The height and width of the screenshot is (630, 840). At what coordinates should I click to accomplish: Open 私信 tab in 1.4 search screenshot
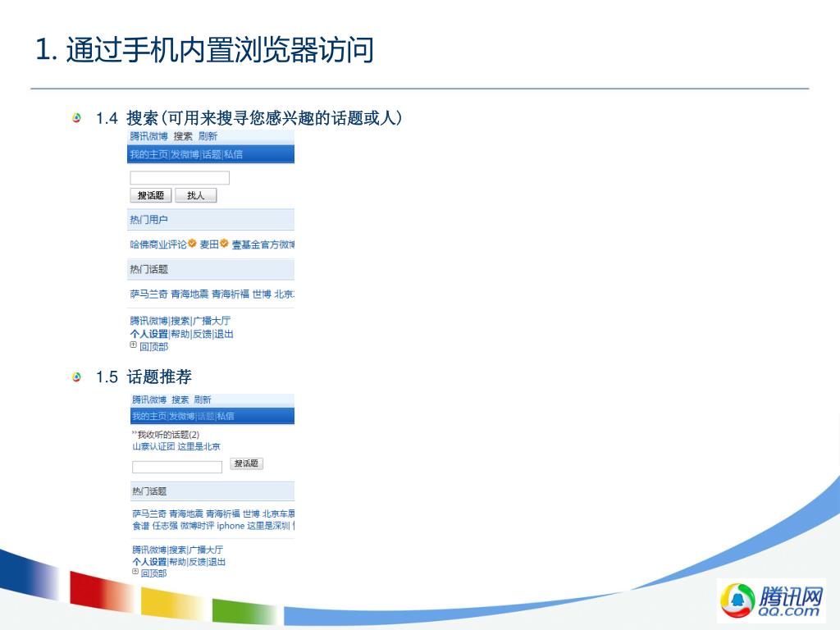(233, 154)
